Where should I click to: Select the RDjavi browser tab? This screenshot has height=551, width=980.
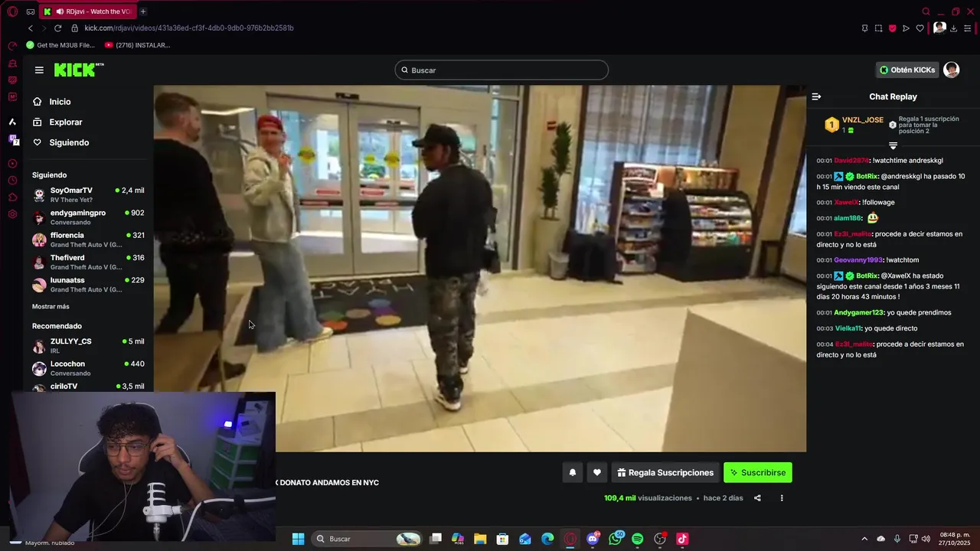point(87,11)
